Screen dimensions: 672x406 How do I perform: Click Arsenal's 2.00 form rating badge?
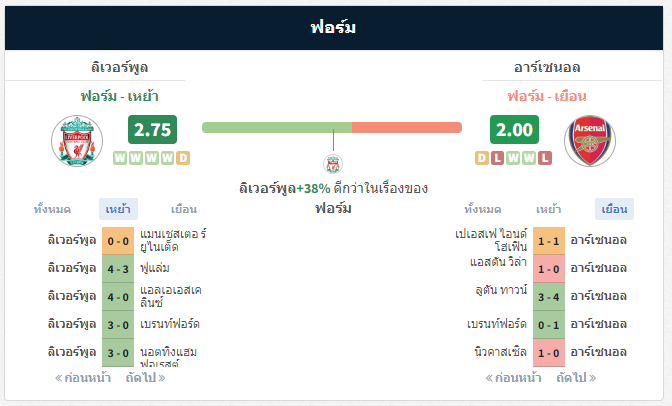pos(514,129)
